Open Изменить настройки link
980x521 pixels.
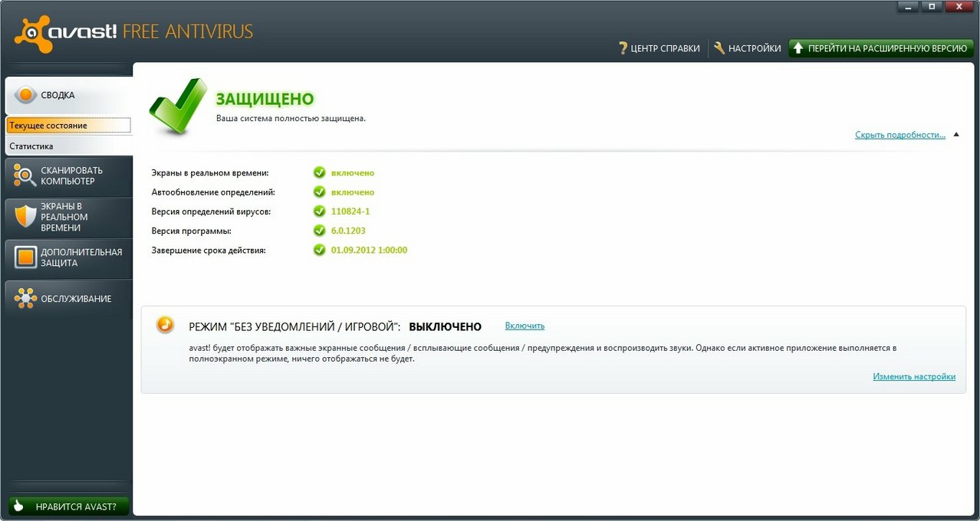[x=913, y=376]
